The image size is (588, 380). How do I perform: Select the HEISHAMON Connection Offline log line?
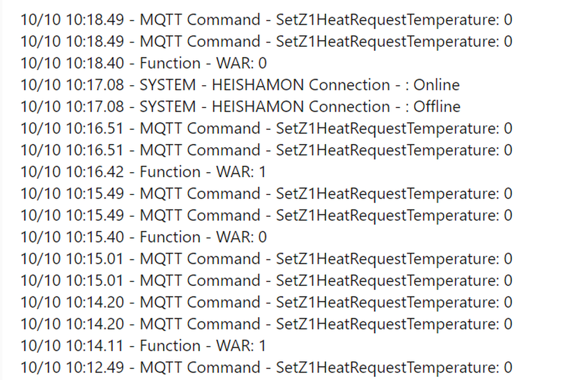(x=240, y=107)
